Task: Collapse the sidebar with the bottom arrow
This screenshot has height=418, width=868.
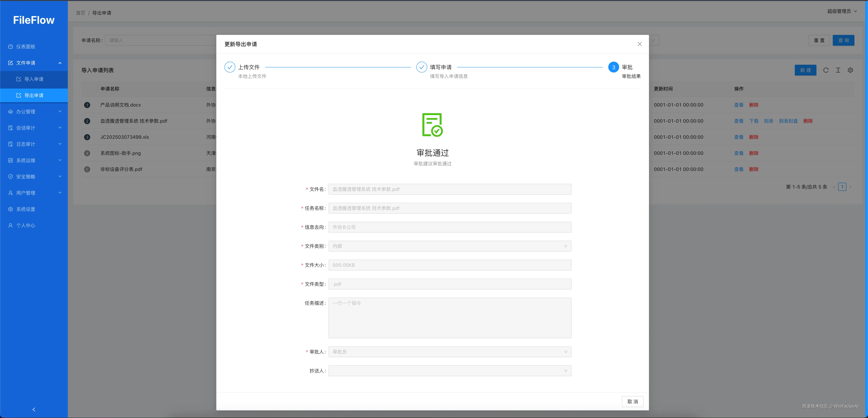Action: click(x=34, y=410)
